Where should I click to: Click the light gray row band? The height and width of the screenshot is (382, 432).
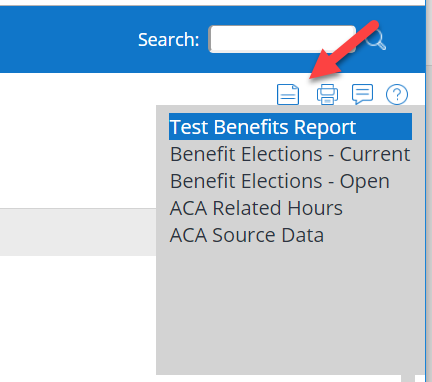(x=78, y=232)
